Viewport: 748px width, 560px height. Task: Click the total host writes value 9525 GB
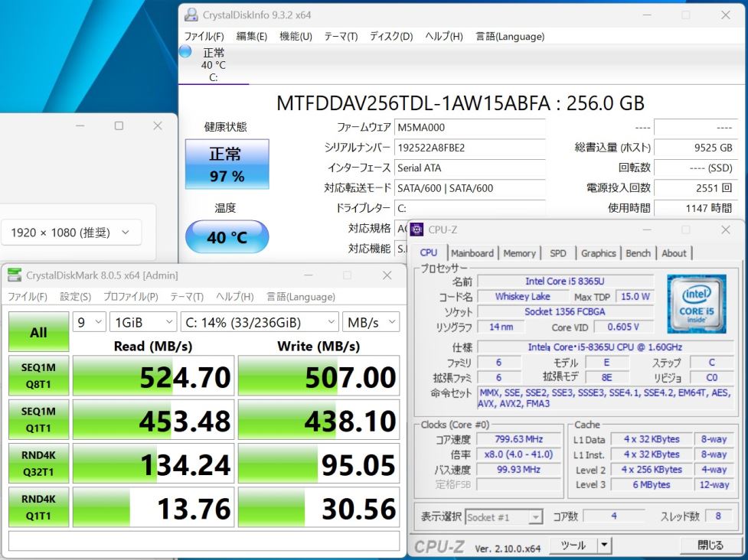[x=695, y=148]
